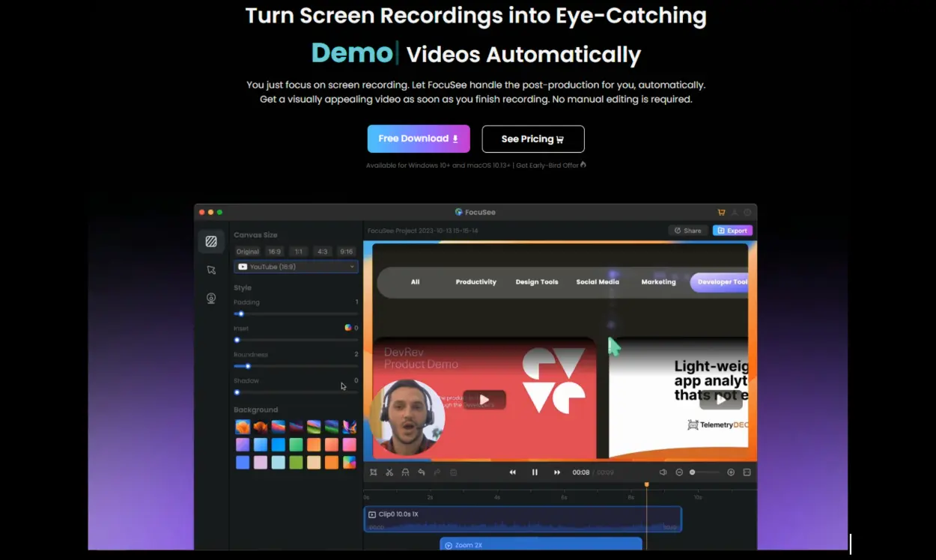Screen dimensions: 936x560
Task: Open the cursor settings sidebar icon
Action: (211, 270)
